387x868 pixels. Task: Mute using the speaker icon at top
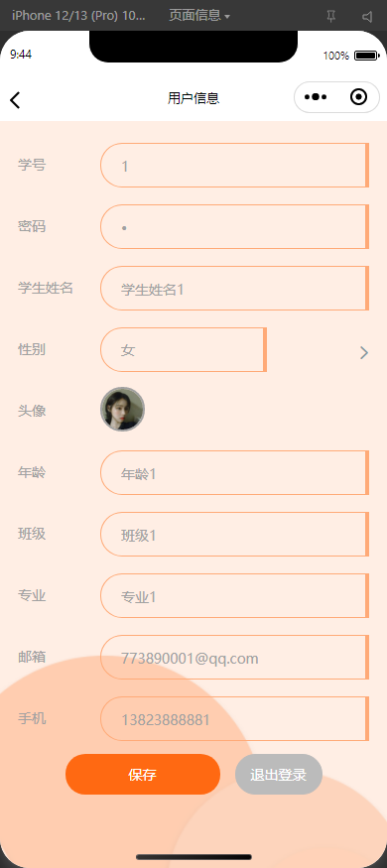tap(367, 17)
